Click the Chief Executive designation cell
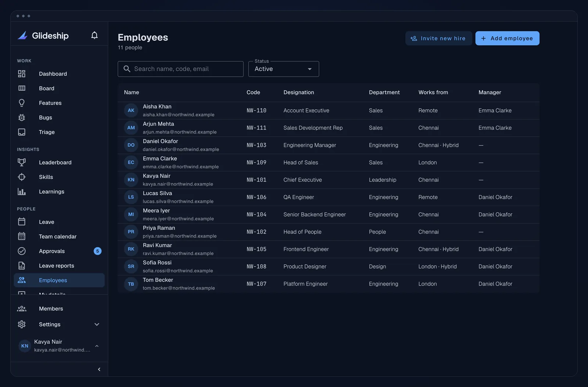588x387 pixels. click(x=302, y=180)
